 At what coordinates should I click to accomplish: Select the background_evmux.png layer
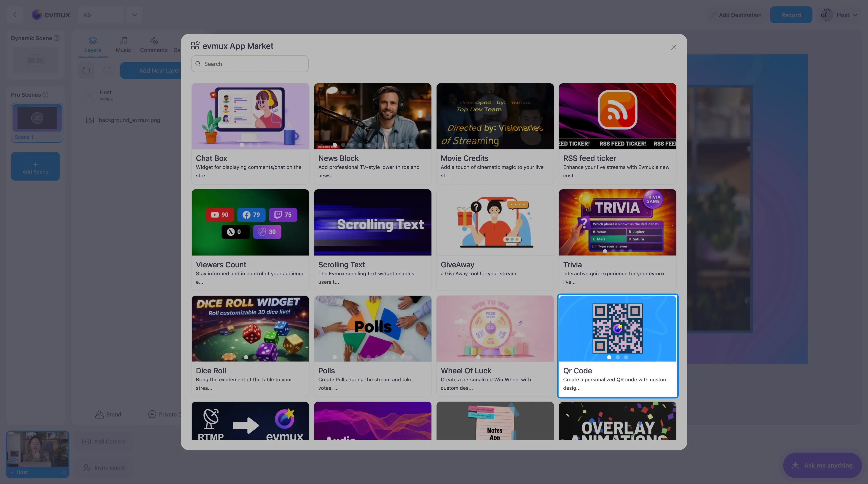click(x=123, y=120)
